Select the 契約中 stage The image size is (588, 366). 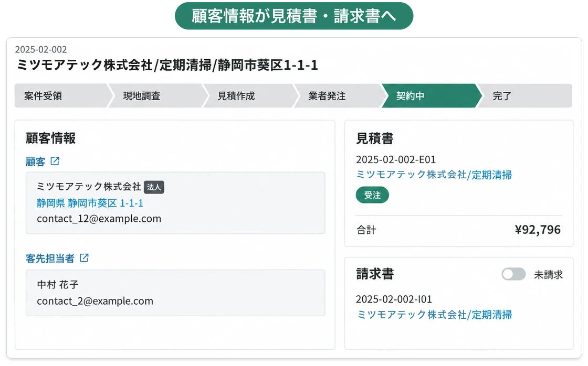(x=431, y=96)
